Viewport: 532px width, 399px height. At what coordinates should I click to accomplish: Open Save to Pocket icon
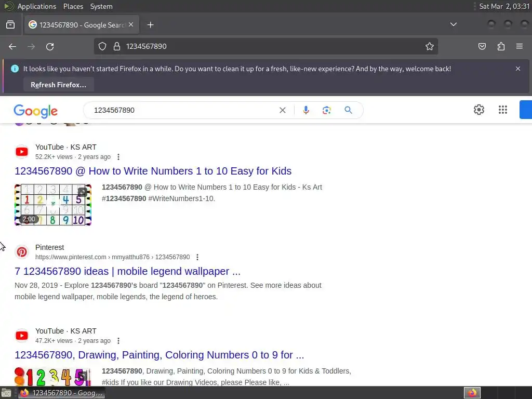[x=482, y=46]
